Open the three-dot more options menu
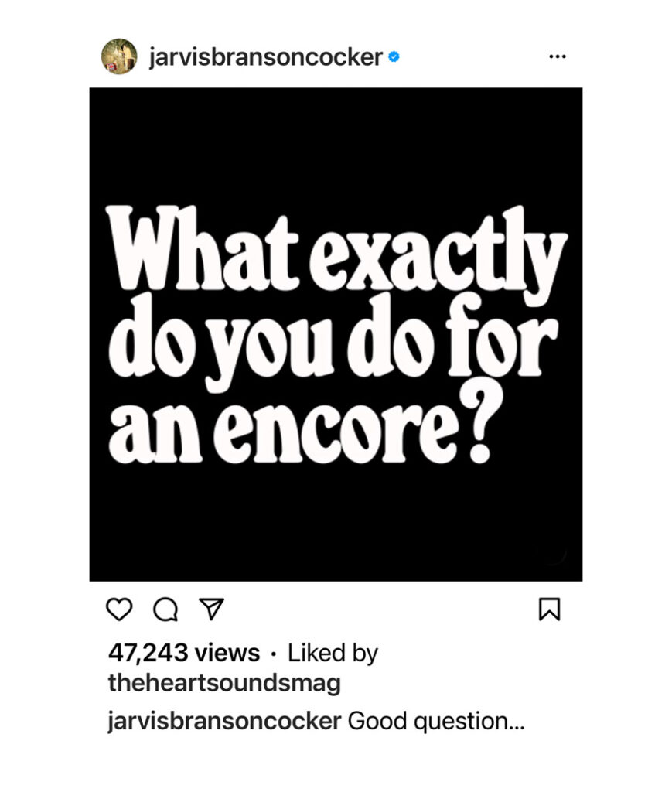Viewport: 672px width, 792px height. (x=557, y=57)
